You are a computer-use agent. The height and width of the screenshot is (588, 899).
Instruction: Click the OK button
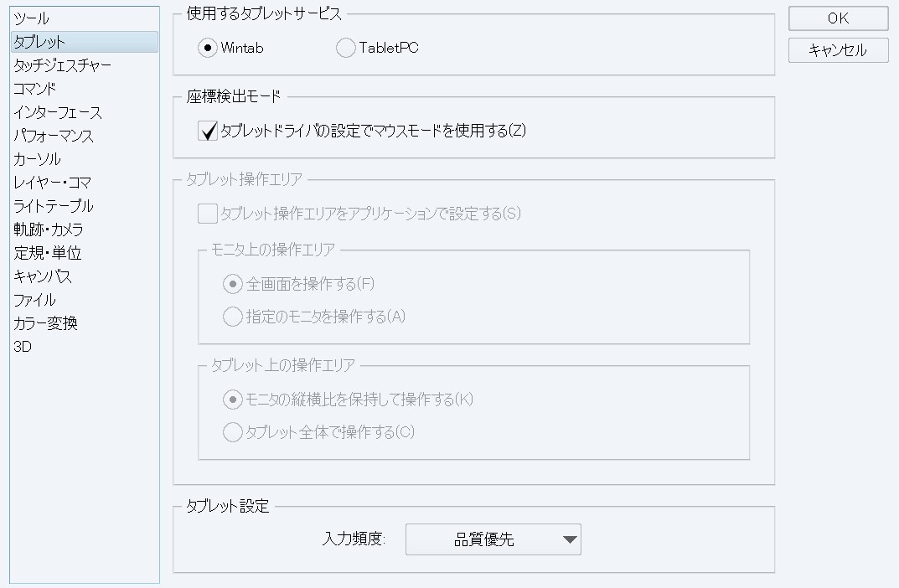pyautogui.click(x=838, y=18)
